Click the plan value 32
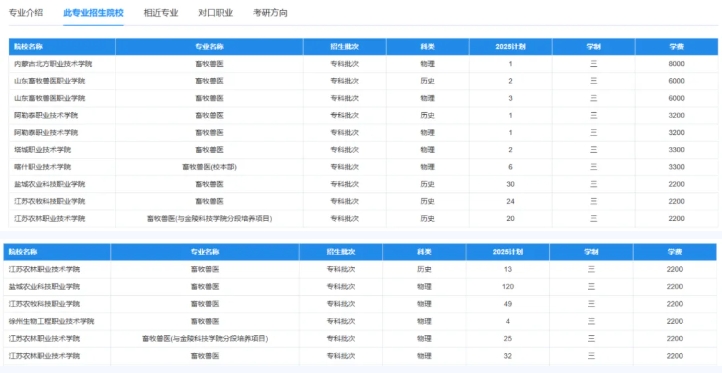 [508, 356]
